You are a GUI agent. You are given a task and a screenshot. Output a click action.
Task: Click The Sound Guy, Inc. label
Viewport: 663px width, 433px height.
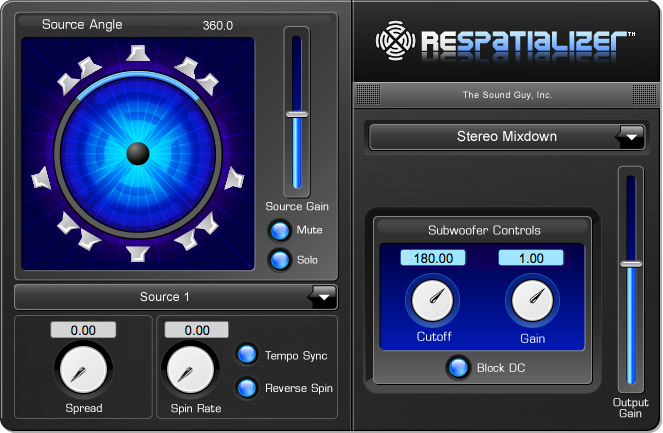click(507, 95)
